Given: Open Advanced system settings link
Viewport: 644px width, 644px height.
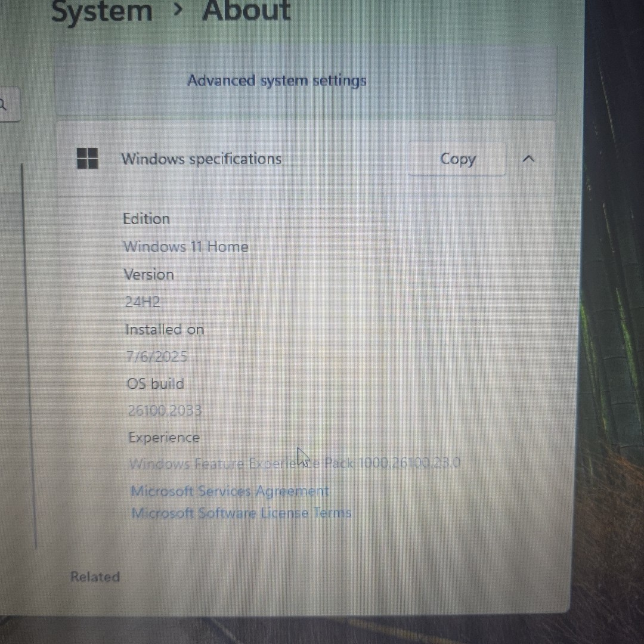Looking at the screenshot, I should (x=277, y=80).
